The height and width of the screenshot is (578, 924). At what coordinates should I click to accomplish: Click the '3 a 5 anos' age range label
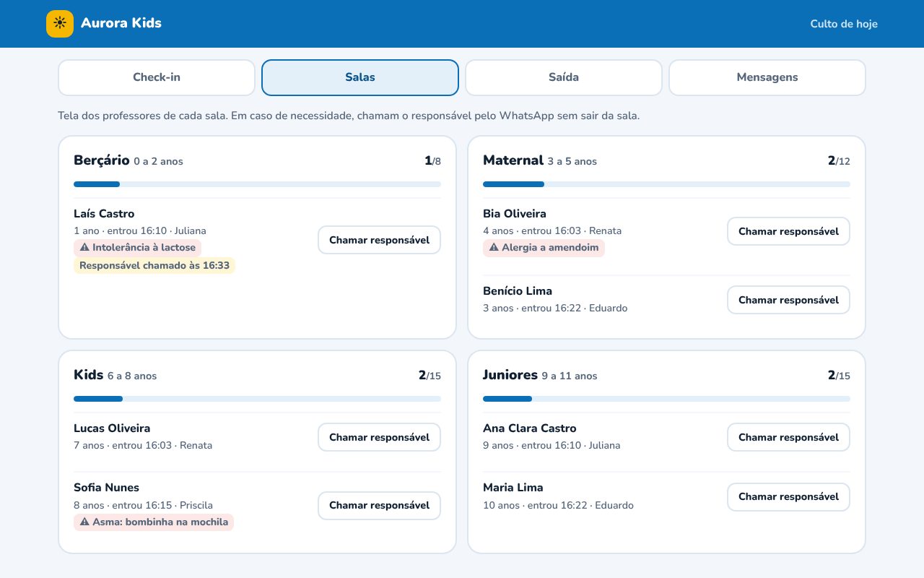572,162
